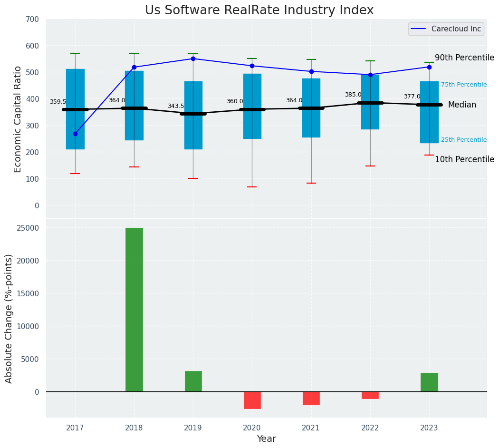Viewport: 499px width, 448px height.
Task: Click the 2022 year axis label
Action: 370,428
